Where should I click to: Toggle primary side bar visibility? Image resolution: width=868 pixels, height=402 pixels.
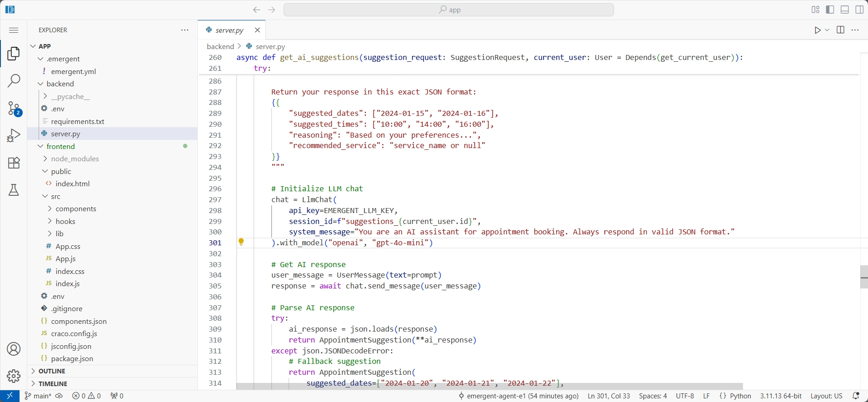tap(830, 10)
